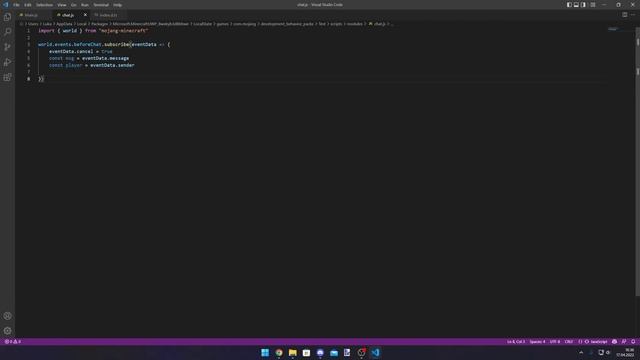
Task: Expand 'AppData' breadcrumb segment
Action: pyautogui.click(x=64, y=24)
